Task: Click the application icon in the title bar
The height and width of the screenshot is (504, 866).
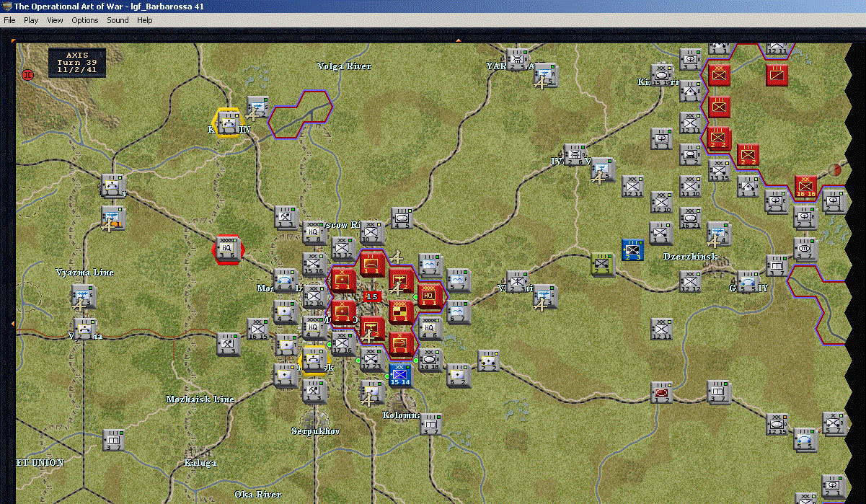Action: 7,6
